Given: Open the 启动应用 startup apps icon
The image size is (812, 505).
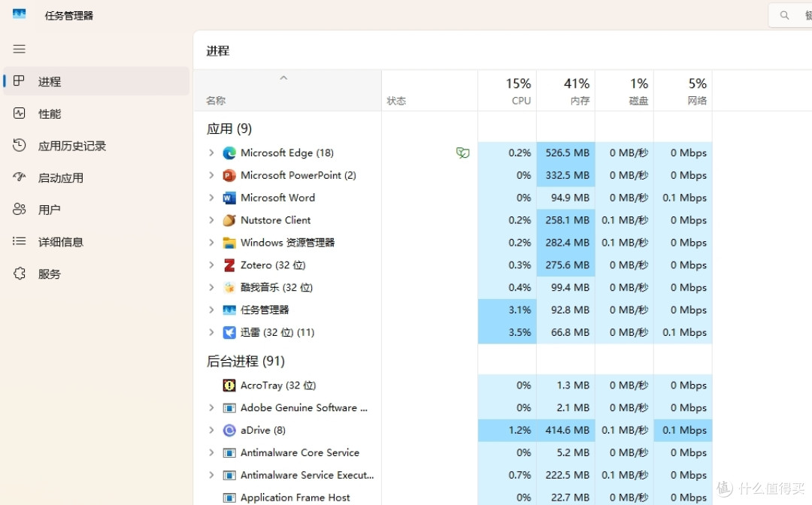Looking at the screenshot, I should pyautogui.click(x=19, y=177).
